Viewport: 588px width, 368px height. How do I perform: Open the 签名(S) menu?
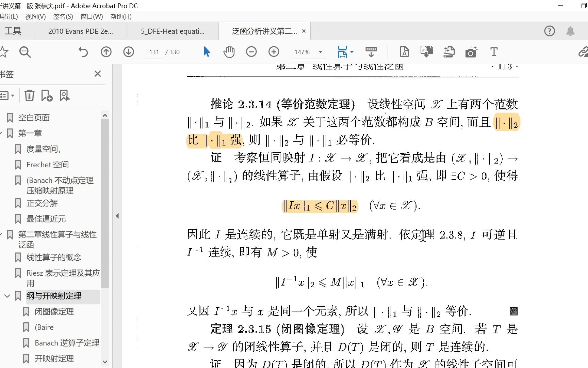(63, 16)
